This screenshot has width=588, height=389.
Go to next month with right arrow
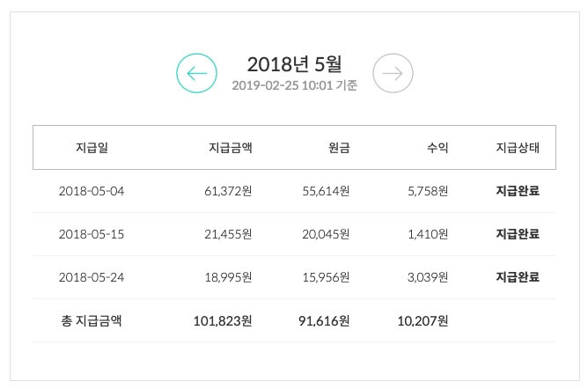[393, 74]
